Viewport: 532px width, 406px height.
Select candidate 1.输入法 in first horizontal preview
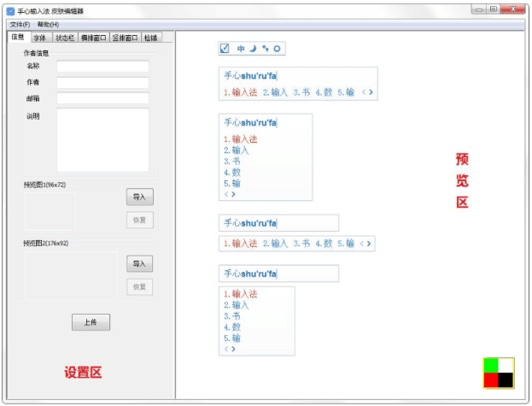tap(240, 92)
